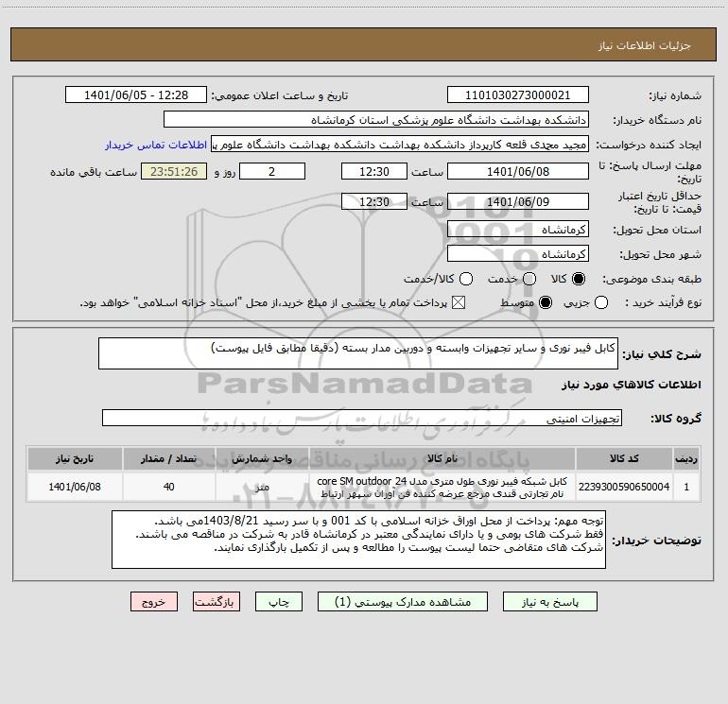Click the شرح کلی نیاز description box
Viewport: 728px width, 704px height.
[x=358, y=353]
